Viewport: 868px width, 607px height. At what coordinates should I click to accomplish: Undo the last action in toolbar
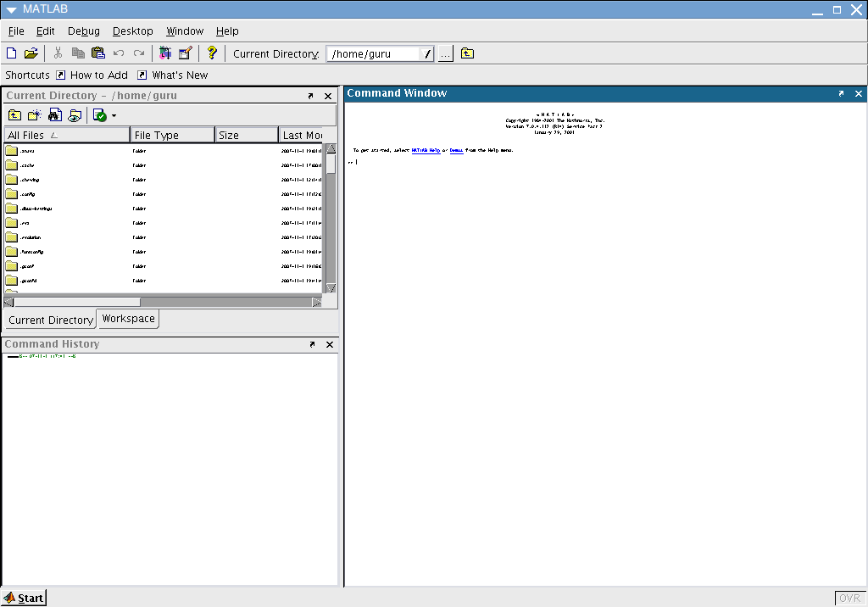click(x=119, y=53)
